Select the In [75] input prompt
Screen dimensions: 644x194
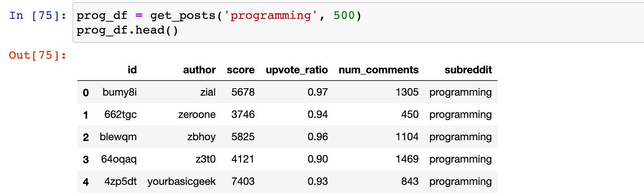39,16
